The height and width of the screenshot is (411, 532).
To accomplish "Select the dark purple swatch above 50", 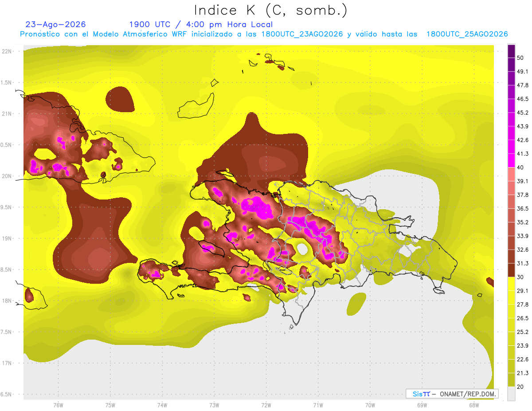I will [x=511, y=51].
